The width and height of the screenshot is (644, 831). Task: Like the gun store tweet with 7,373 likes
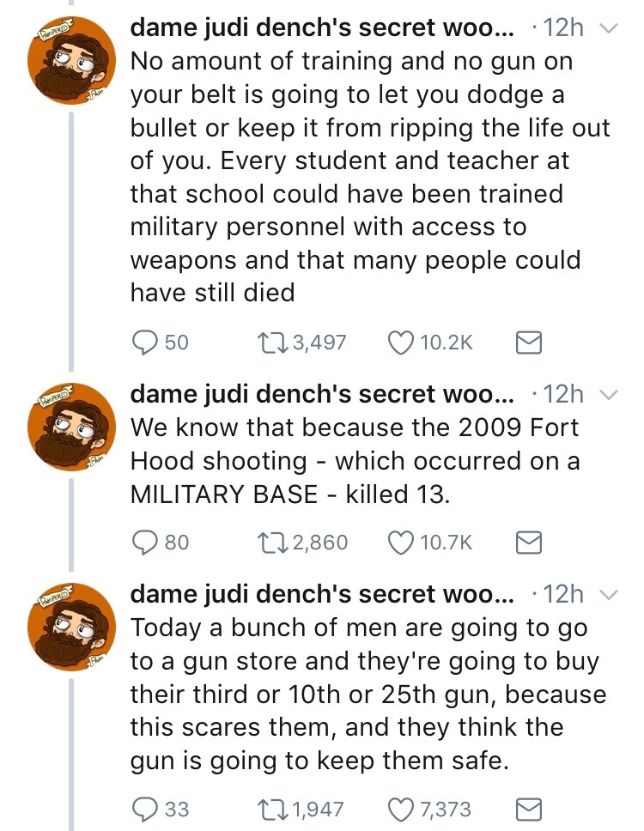pos(401,809)
